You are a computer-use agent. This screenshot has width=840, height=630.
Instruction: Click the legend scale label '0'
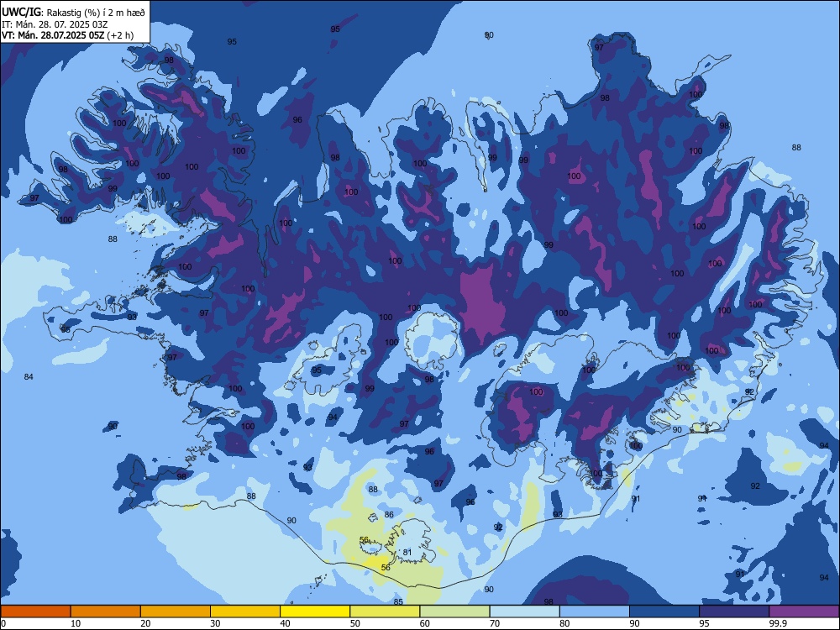point(3,623)
